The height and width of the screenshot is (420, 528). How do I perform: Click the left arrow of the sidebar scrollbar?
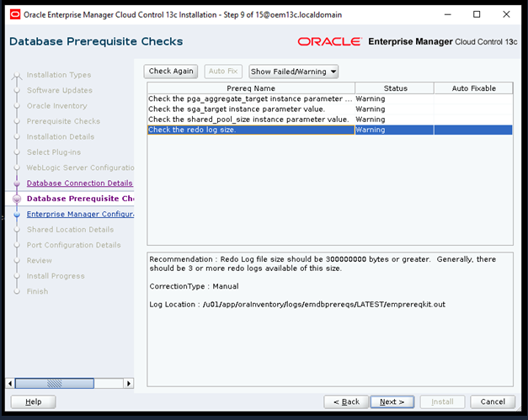(x=10, y=383)
